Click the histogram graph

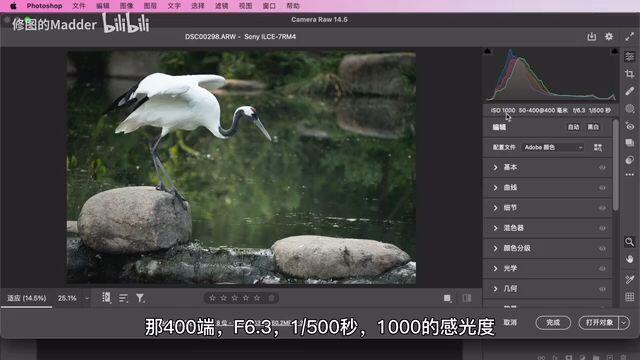(551, 75)
